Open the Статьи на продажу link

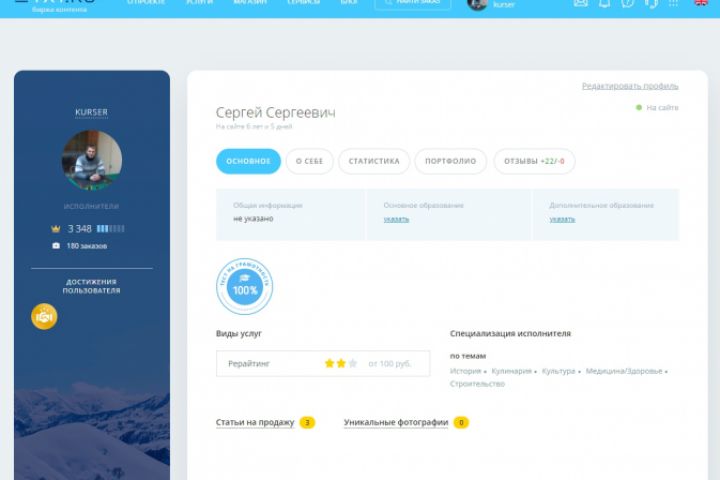(255, 422)
